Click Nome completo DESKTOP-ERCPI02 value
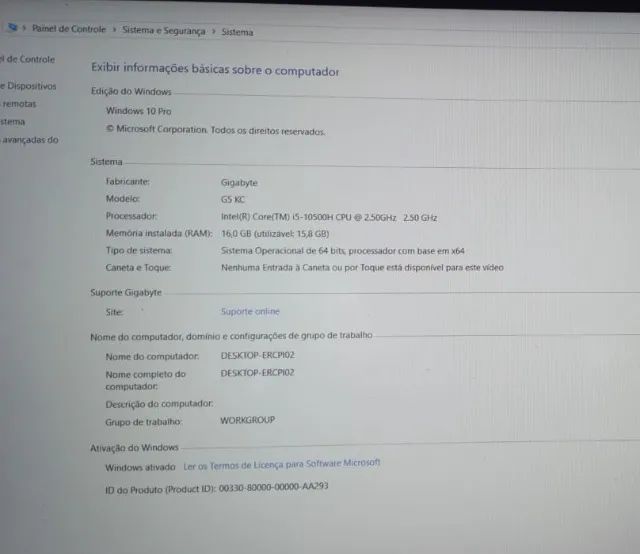The image size is (640, 554). [x=257, y=373]
